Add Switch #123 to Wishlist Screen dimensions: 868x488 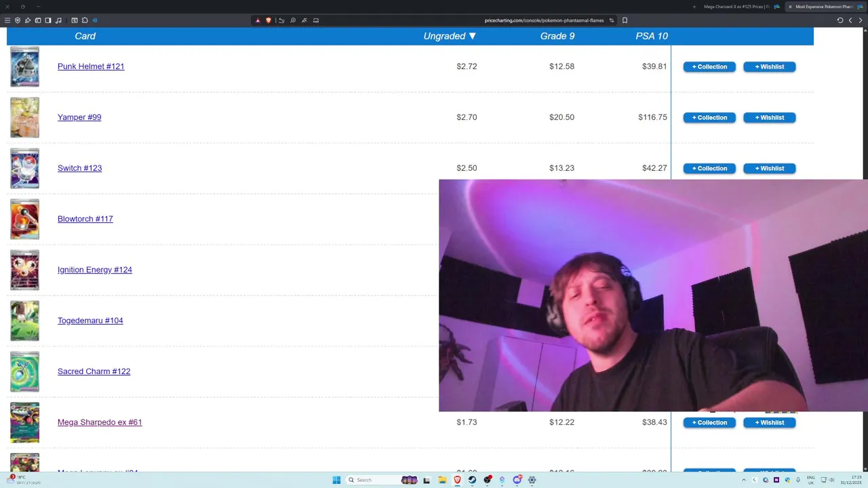[x=770, y=168]
